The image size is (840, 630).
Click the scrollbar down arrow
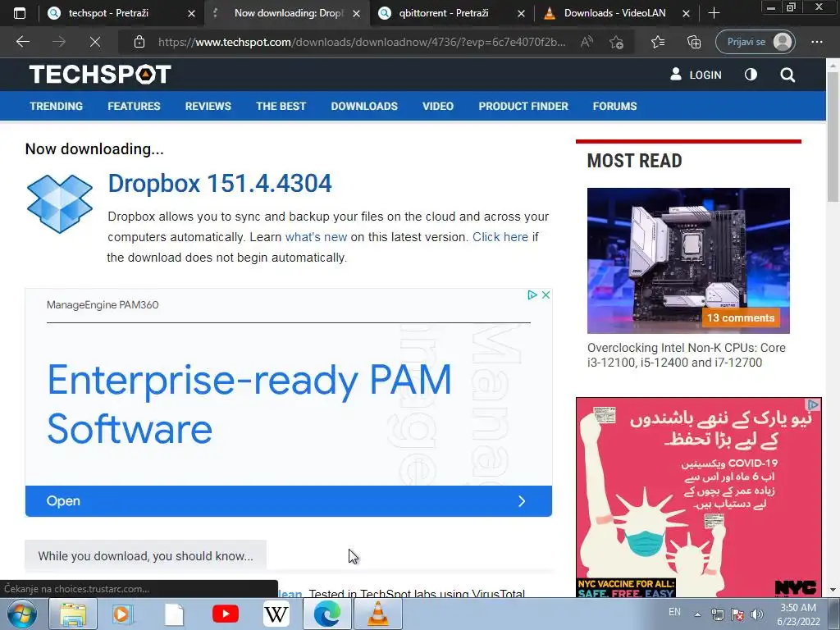click(833, 590)
